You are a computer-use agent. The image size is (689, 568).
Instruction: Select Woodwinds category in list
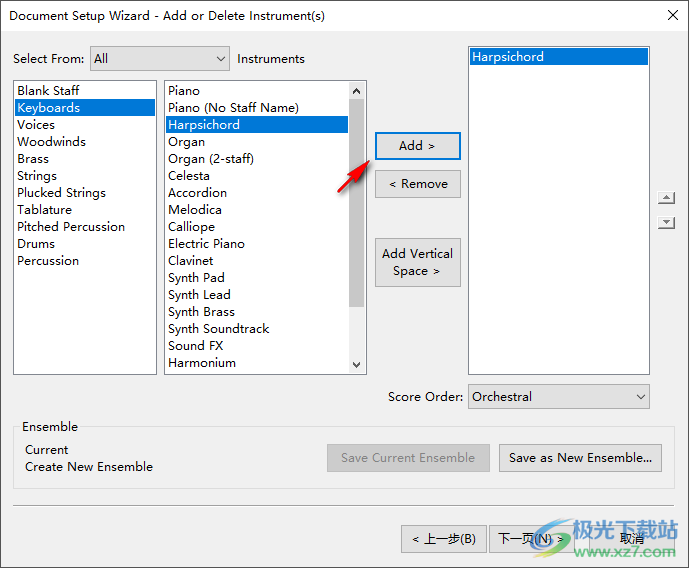click(x=51, y=142)
